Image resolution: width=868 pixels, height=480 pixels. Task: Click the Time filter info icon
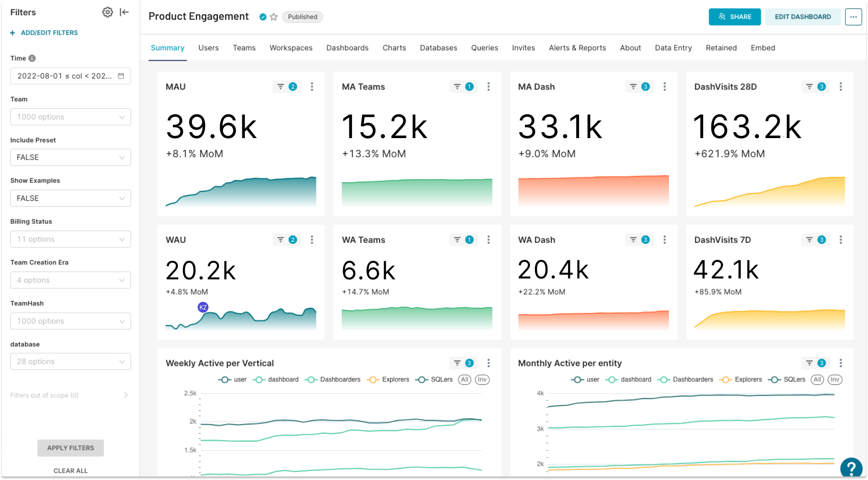(32, 58)
